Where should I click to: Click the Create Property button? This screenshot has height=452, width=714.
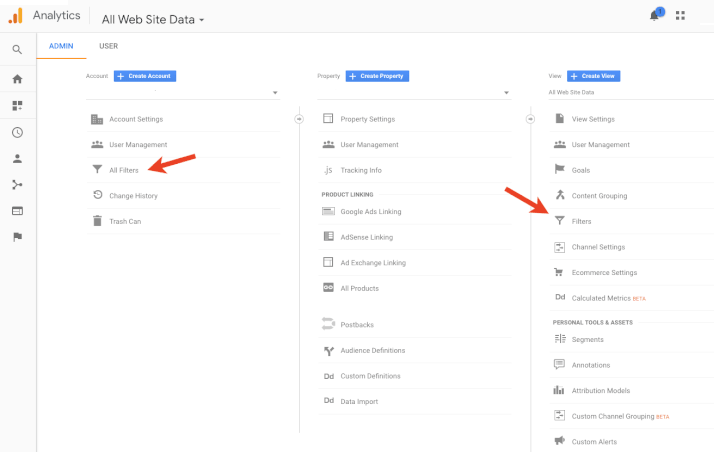point(377,76)
